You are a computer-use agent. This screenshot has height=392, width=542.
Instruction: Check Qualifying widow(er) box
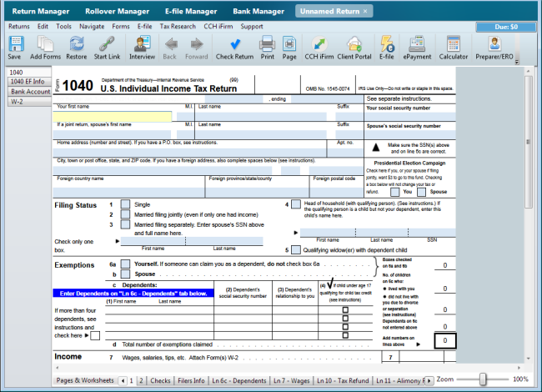[x=296, y=249]
